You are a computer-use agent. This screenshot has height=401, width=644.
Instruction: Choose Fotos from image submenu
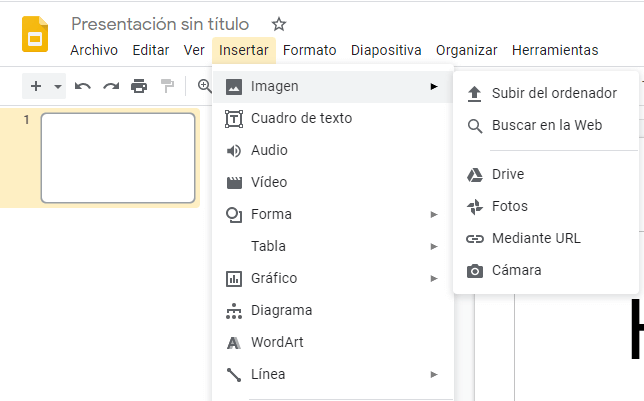click(x=546, y=206)
